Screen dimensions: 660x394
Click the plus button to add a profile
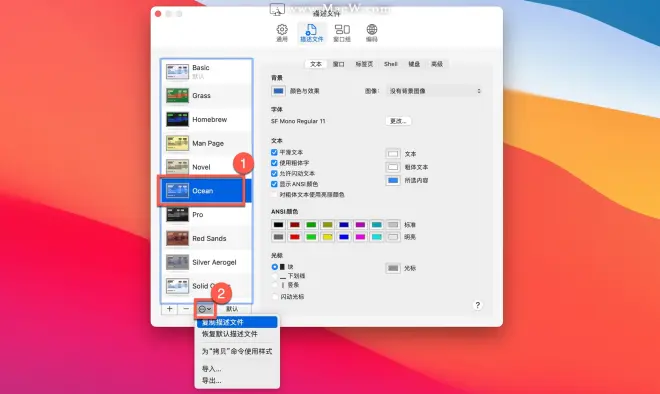pyautogui.click(x=169, y=309)
